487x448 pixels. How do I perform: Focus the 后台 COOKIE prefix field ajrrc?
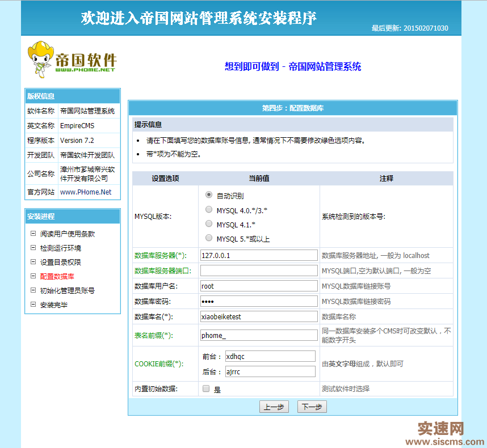point(270,371)
